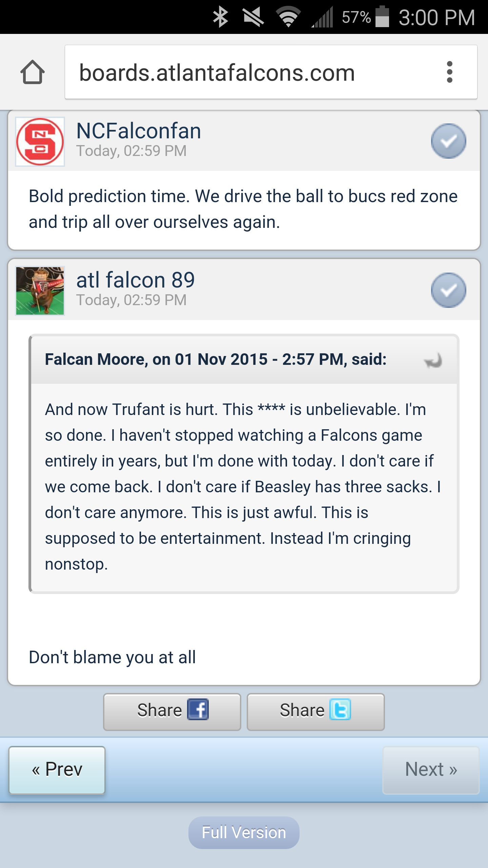Screen dimensions: 488x868
Task: Go to previous page with Prev
Action: (x=57, y=770)
